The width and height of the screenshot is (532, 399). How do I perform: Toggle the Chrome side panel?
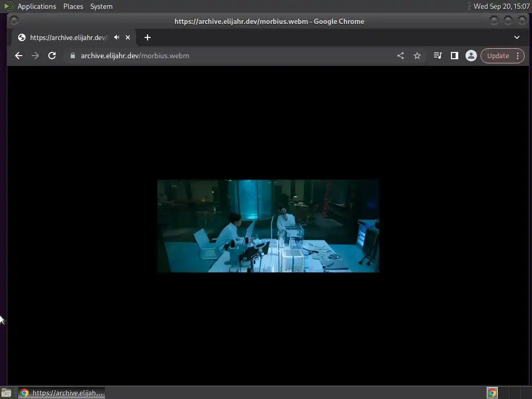tap(454, 56)
